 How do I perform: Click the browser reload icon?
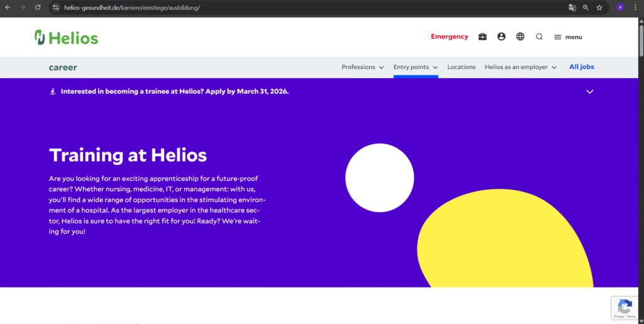[38, 8]
